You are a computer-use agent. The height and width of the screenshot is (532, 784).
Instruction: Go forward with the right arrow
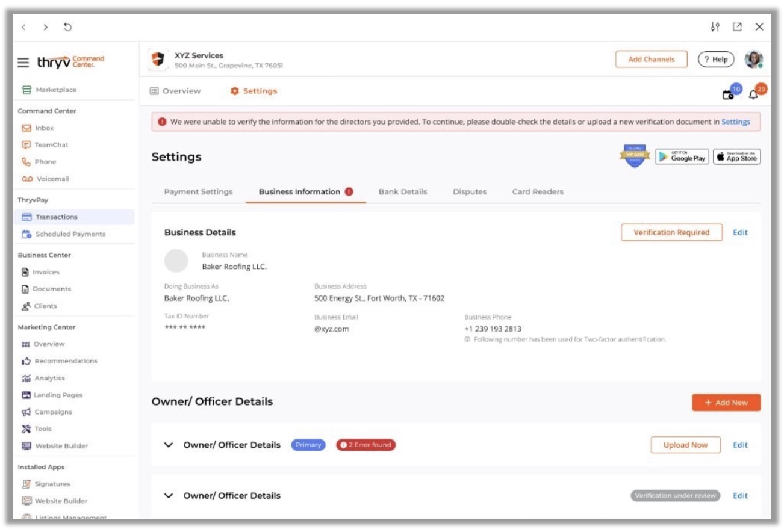pos(45,27)
